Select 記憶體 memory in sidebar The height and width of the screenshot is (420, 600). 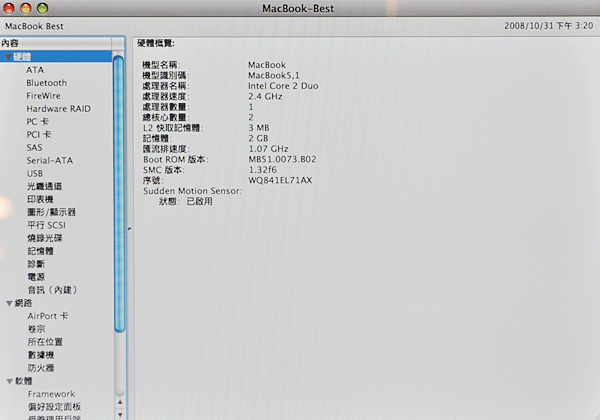[41, 251]
